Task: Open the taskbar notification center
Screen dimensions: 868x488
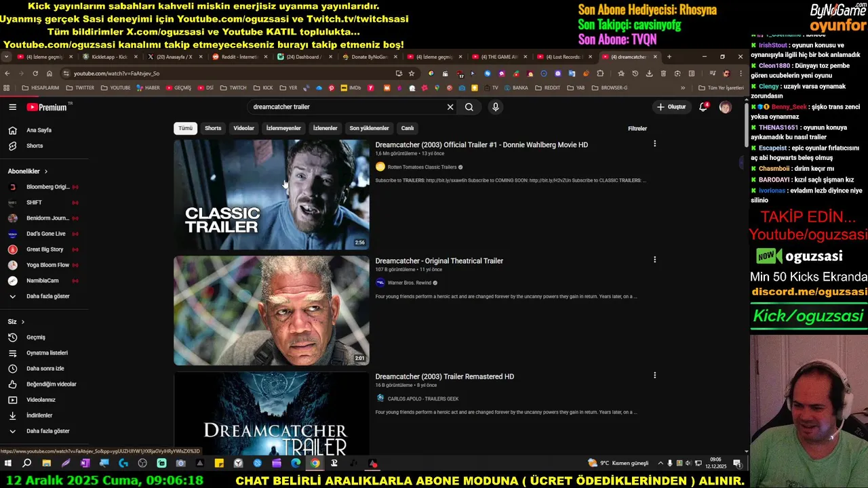Action: pyautogui.click(x=737, y=464)
